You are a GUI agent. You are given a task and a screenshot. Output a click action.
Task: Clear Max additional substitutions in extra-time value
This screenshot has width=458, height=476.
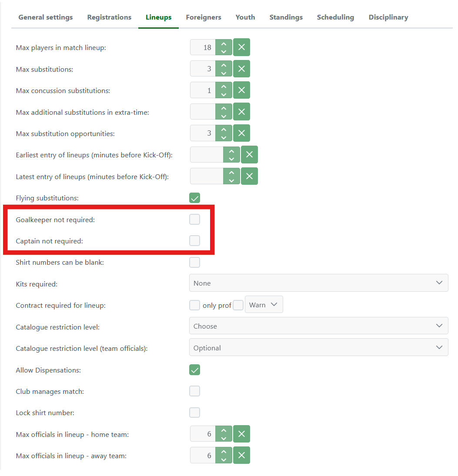coord(241,112)
